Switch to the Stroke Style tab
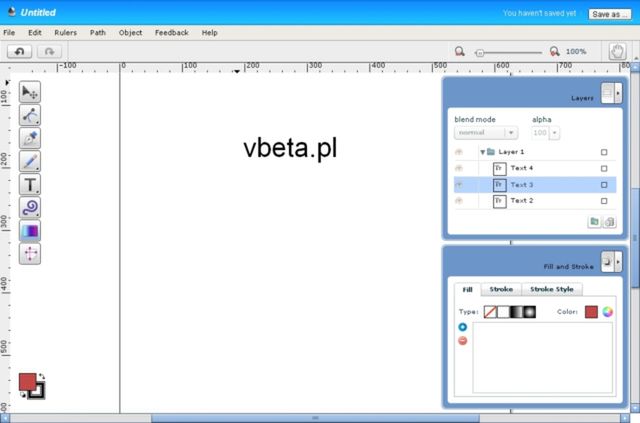 coord(552,289)
